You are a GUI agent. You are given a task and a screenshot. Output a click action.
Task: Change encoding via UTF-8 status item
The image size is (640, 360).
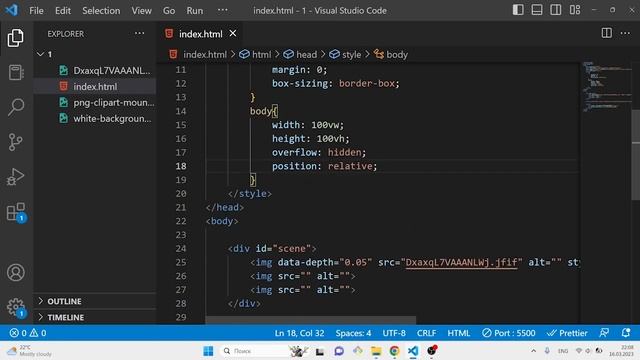[x=394, y=333]
